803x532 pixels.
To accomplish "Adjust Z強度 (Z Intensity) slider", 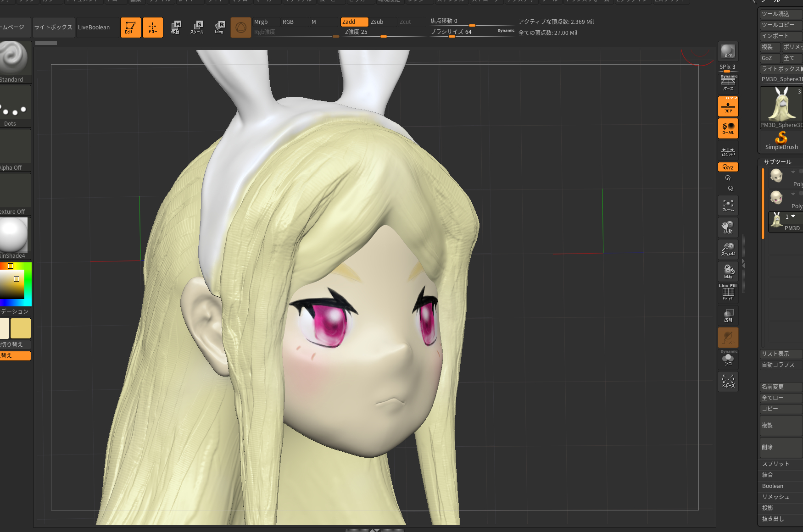I will (384, 32).
